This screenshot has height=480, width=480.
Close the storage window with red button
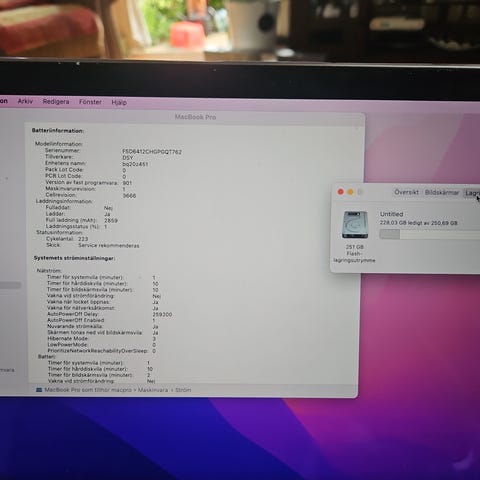coord(340,192)
